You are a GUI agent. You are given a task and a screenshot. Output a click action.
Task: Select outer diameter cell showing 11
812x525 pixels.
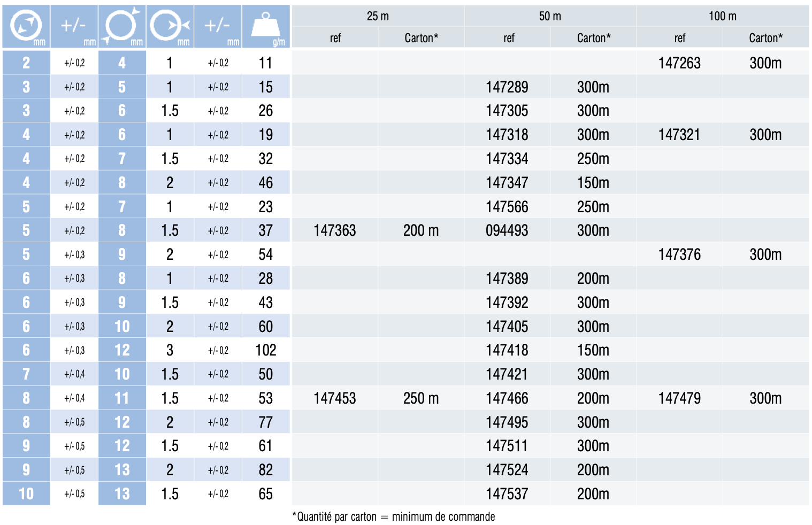tap(122, 398)
